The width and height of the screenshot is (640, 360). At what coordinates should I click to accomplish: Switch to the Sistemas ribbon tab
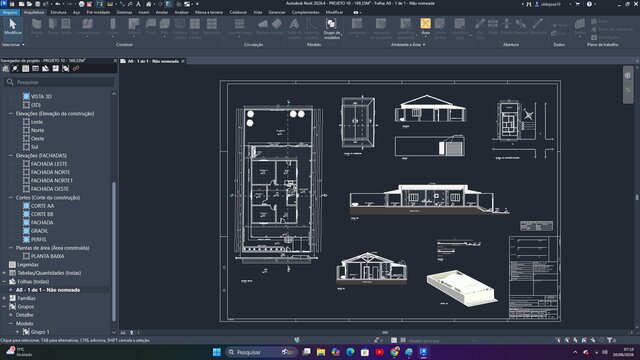point(124,12)
